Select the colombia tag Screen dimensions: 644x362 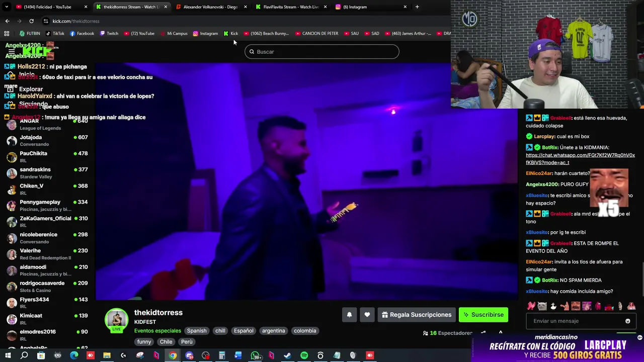pos(305,331)
